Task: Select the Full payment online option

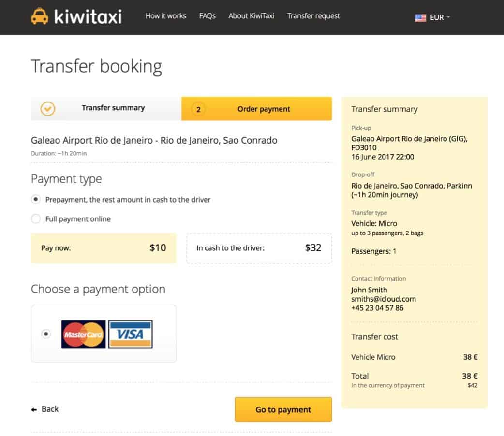Action: click(35, 219)
